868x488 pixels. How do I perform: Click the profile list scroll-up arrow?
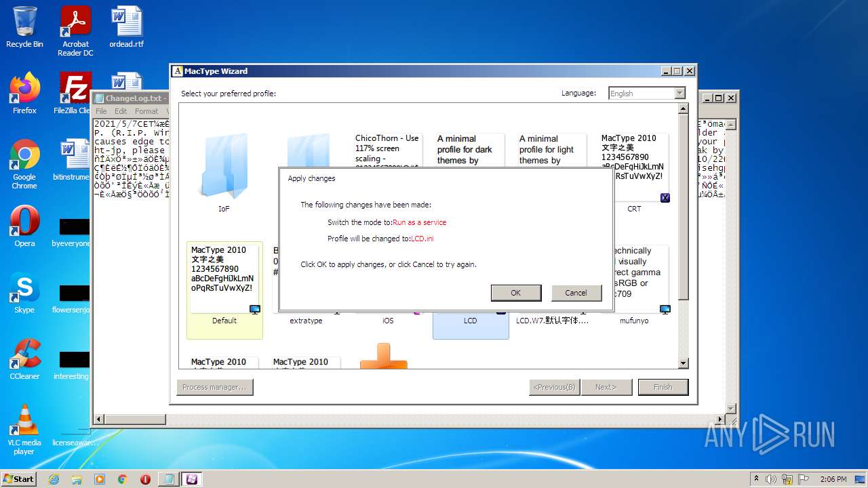684,108
